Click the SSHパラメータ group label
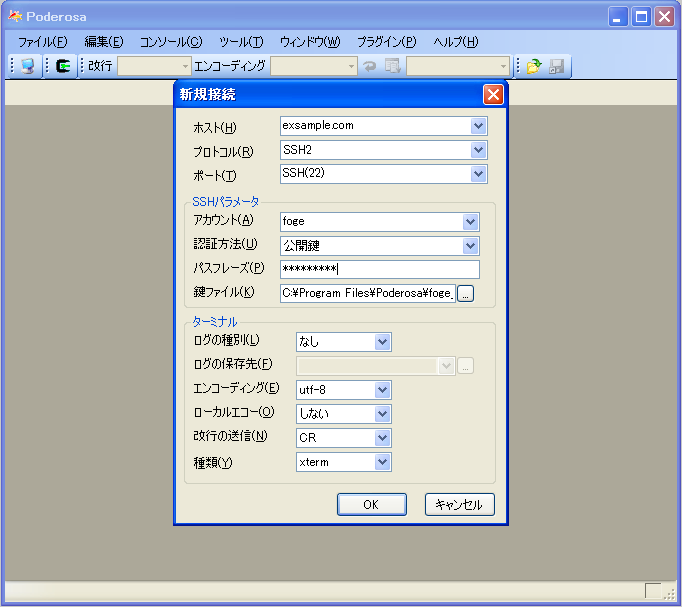The width and height of the screenshot is (682, 607). (x=225, y=202)
